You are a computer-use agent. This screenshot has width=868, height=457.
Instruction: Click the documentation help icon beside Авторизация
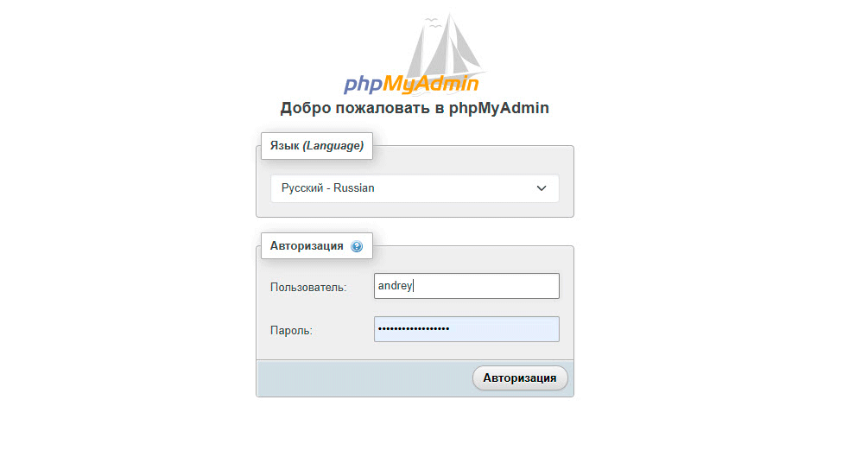click(x=357, y=246)
